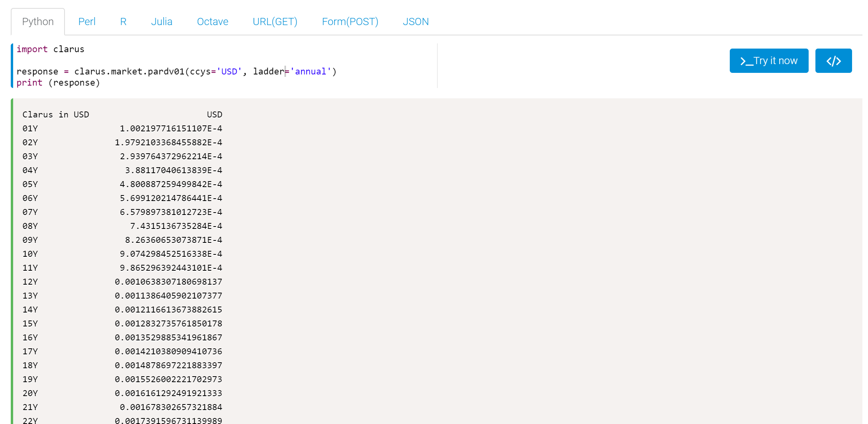The height and width of the screenshot is (424, 868).
Task: Switch to the Perl tab
Action: point(87,21)
